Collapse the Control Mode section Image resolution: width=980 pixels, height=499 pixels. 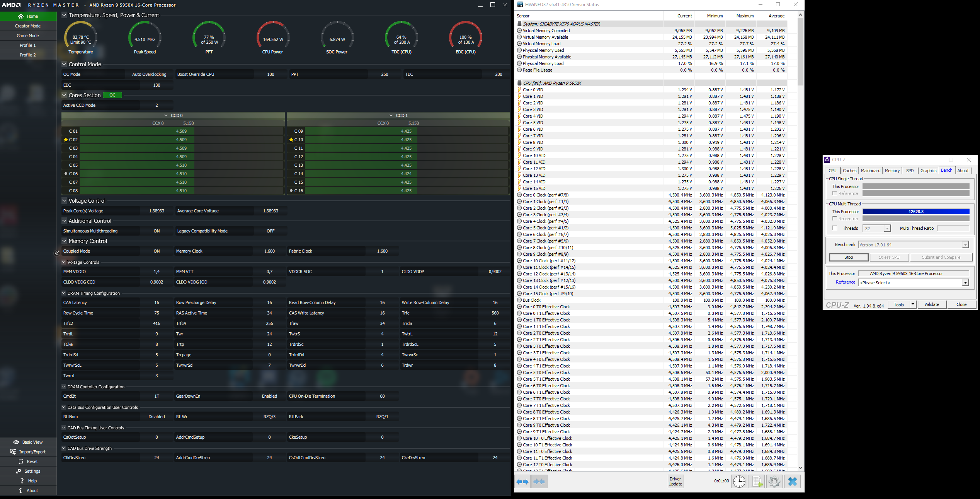(x=64, y=64)
